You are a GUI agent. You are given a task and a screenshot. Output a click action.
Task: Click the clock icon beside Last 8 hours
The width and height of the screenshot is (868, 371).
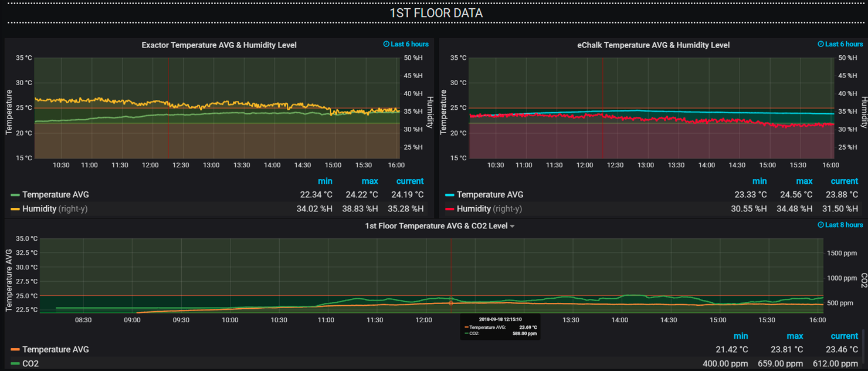[820, 225]
